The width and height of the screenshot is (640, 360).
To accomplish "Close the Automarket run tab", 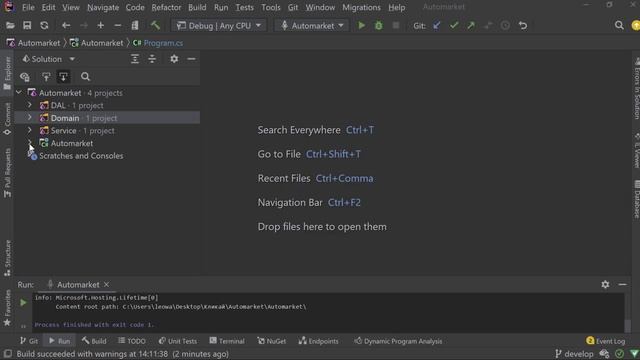I will point(106,284).
